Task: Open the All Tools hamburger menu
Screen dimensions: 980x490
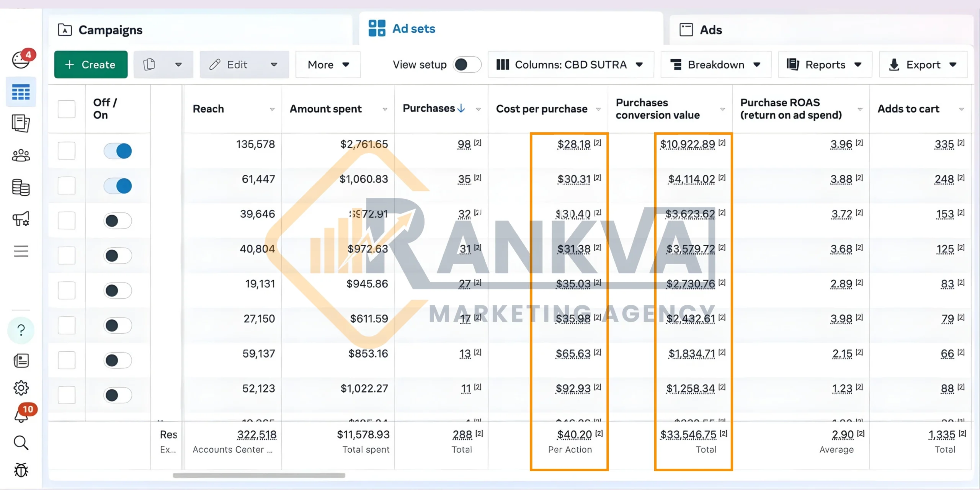Action: [x=21, y=251]
